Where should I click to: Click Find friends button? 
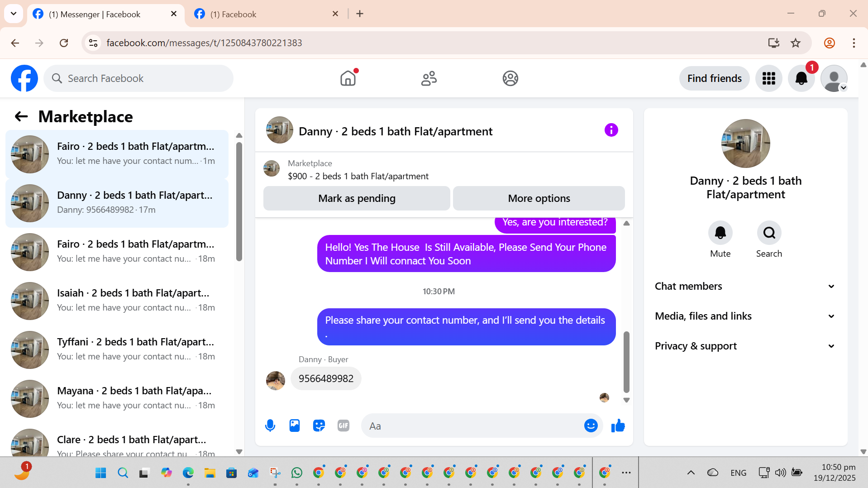714,78
